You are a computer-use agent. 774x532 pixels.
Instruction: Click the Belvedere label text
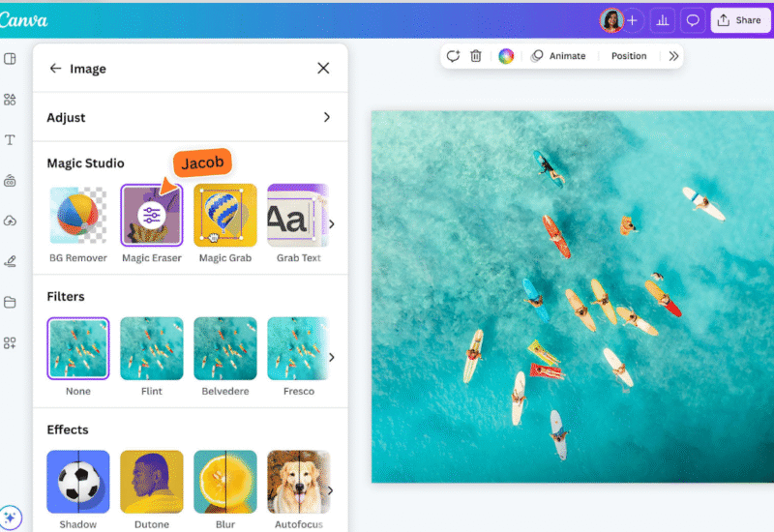(x=225, y=392)
